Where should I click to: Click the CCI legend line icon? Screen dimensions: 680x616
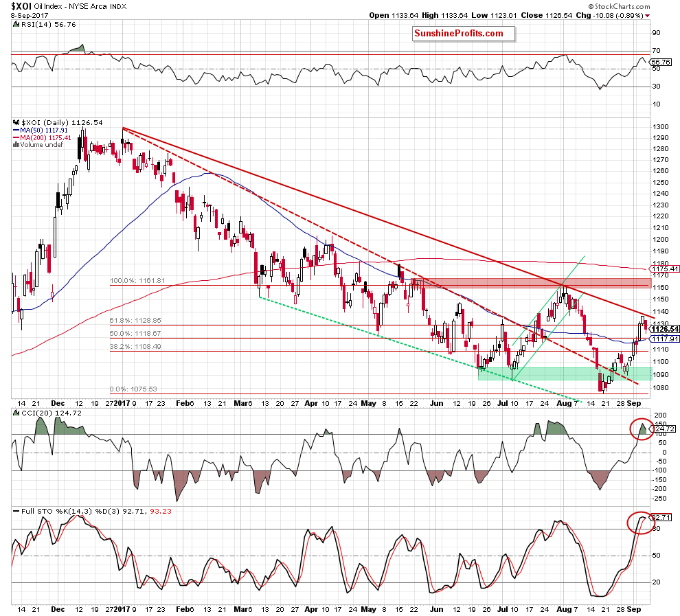pos(16,413)
